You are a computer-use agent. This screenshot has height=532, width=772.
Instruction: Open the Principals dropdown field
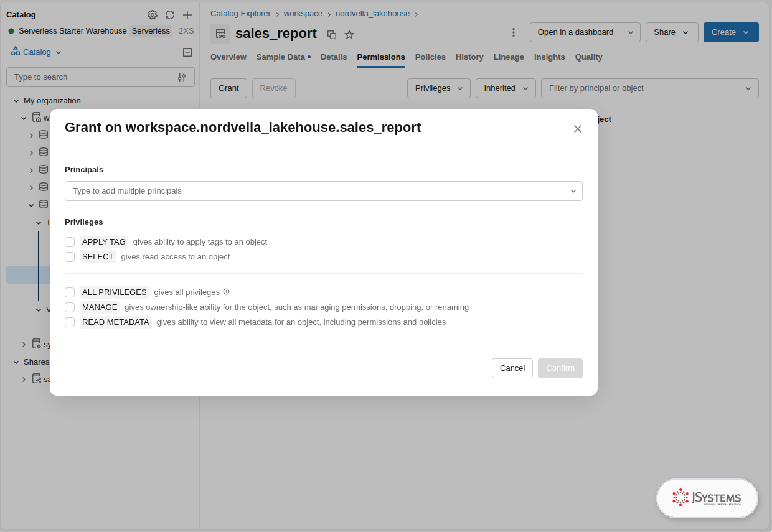click(324, 191)
